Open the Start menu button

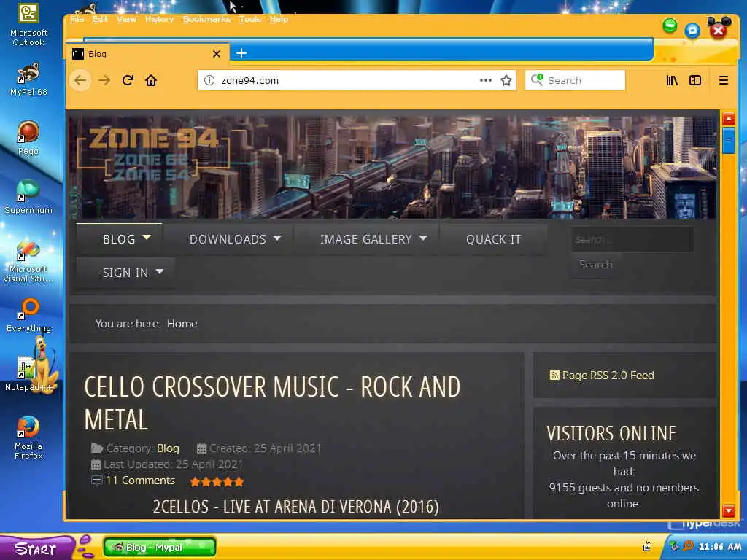[x=36, y=548]
